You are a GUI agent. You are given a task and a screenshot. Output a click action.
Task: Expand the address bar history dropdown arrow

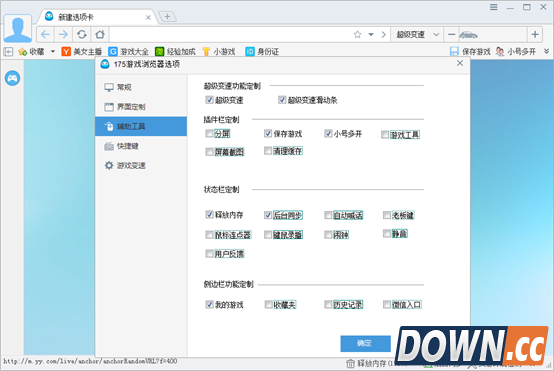click(371, 35)
